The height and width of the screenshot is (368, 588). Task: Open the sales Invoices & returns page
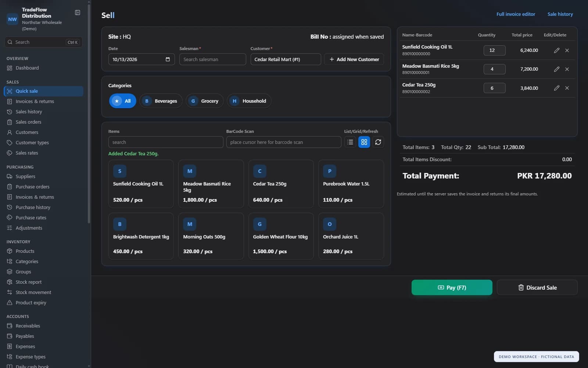coord(43,101)
